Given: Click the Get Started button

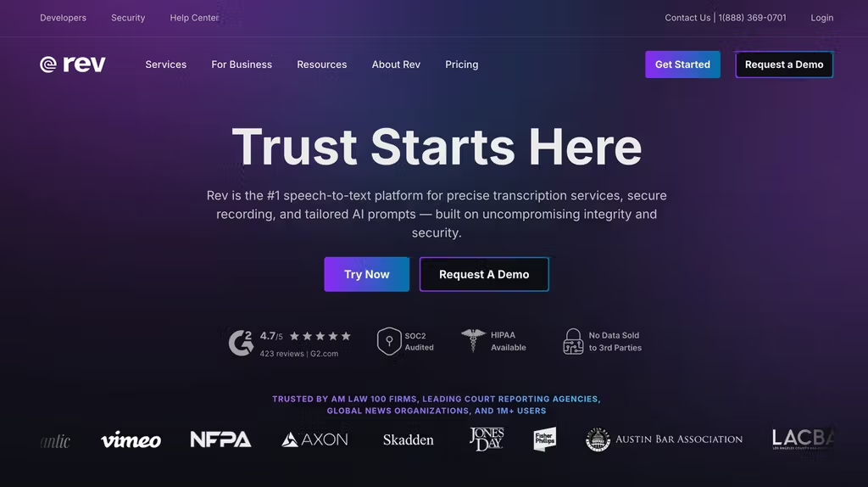Looking at the screenshot, I should [682, 64].
